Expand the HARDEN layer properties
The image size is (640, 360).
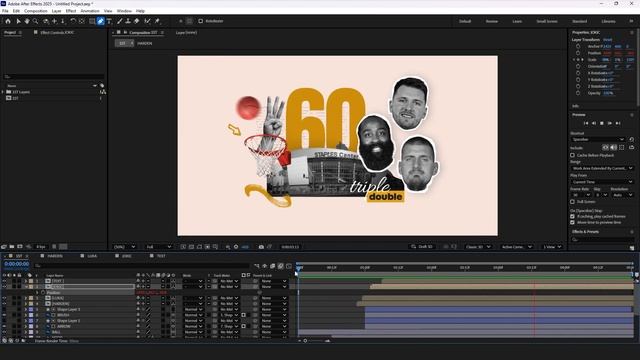click(x=26, y=304)
